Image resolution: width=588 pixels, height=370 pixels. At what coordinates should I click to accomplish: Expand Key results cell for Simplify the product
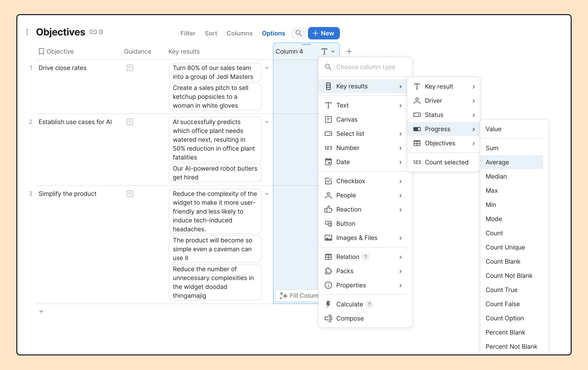(267, 194)
